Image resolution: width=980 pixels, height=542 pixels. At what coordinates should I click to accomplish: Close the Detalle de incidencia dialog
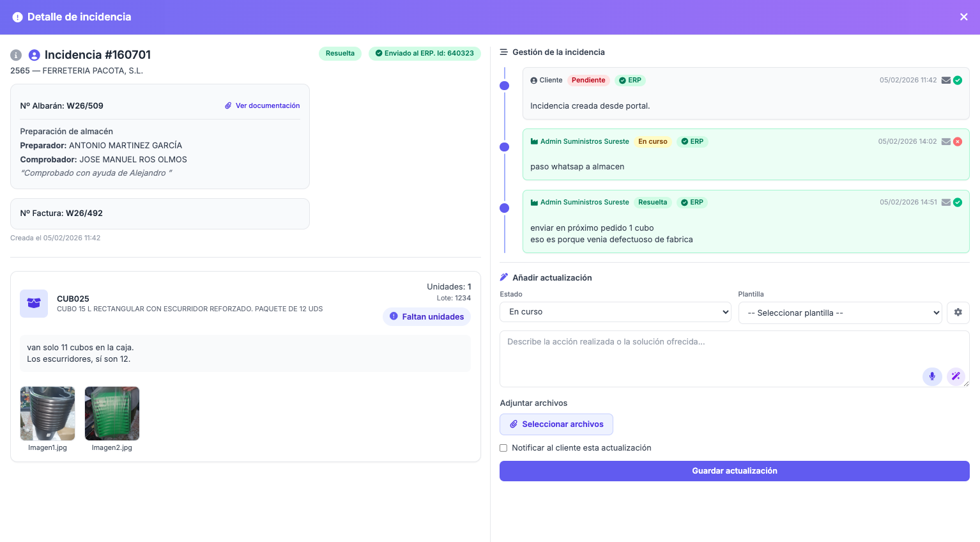coord(963,17)
